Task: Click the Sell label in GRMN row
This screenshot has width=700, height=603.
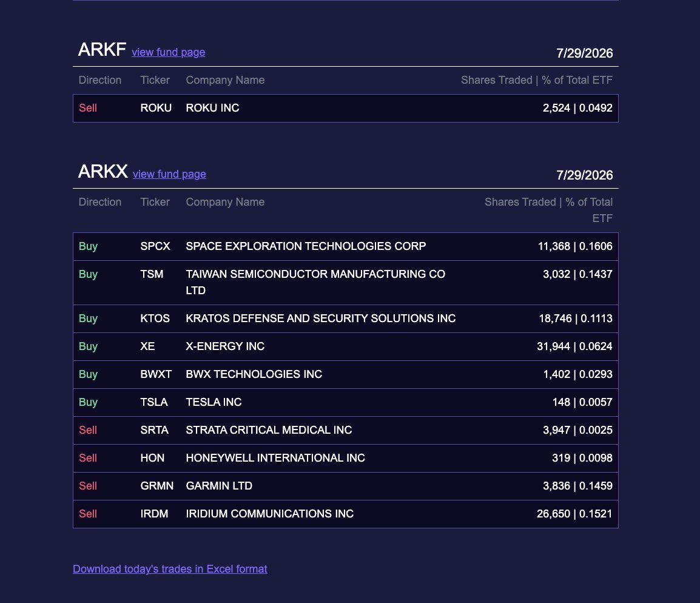Action: 88,485
